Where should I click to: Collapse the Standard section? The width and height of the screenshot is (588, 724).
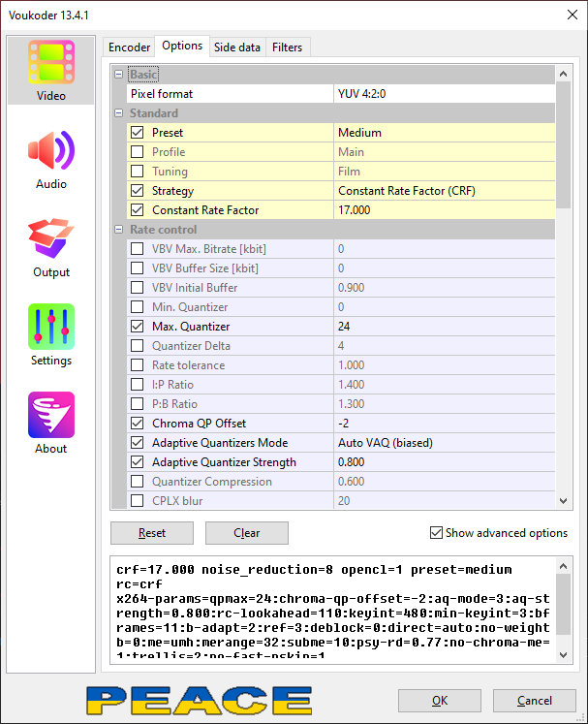(120, 113)
